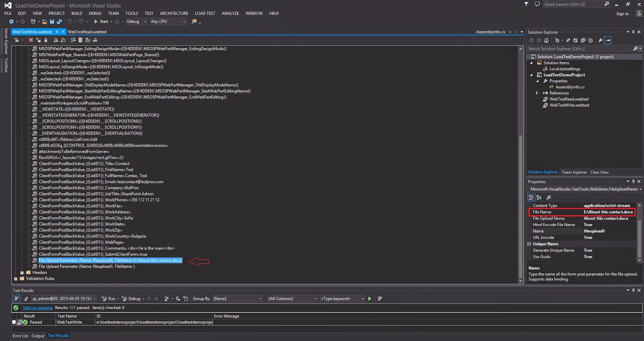
Task: Toggle auto-hide pin on Properties panel
Action: point(633,181)
